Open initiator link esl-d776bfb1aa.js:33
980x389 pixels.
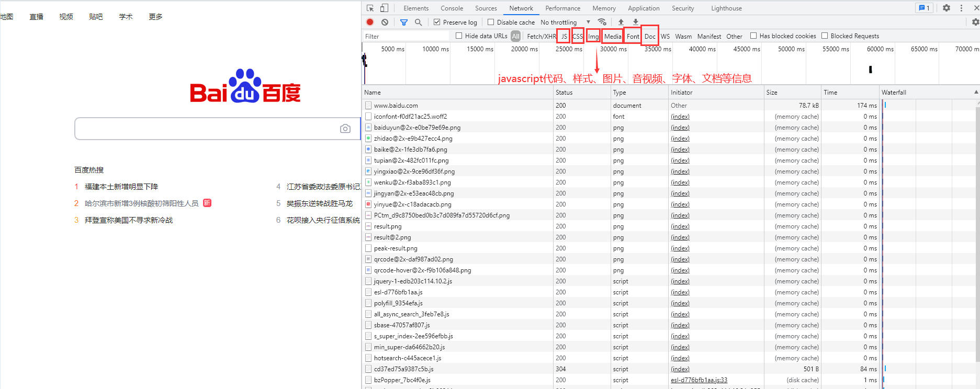(x=699, y=380)
